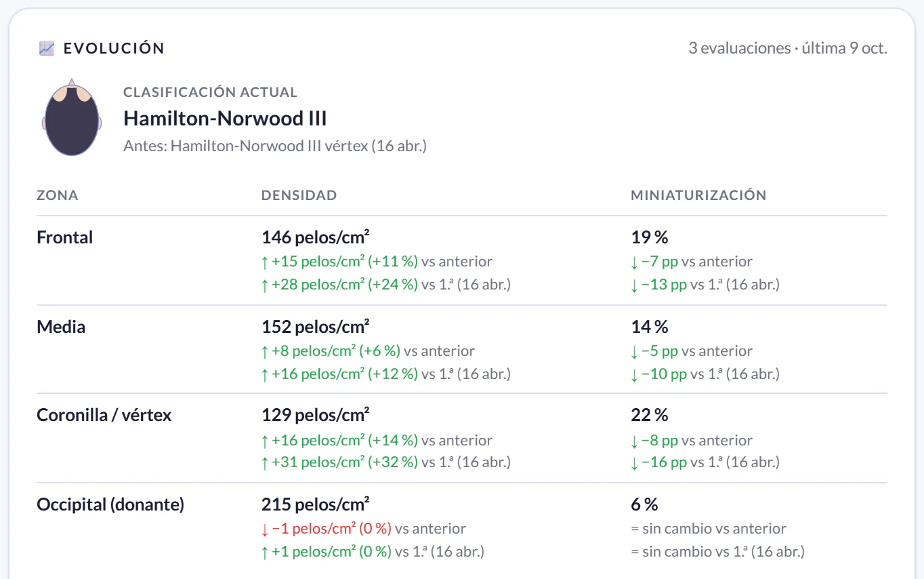
Task: Click the 215 pelos/cm² density value
Action: [316, 504]
